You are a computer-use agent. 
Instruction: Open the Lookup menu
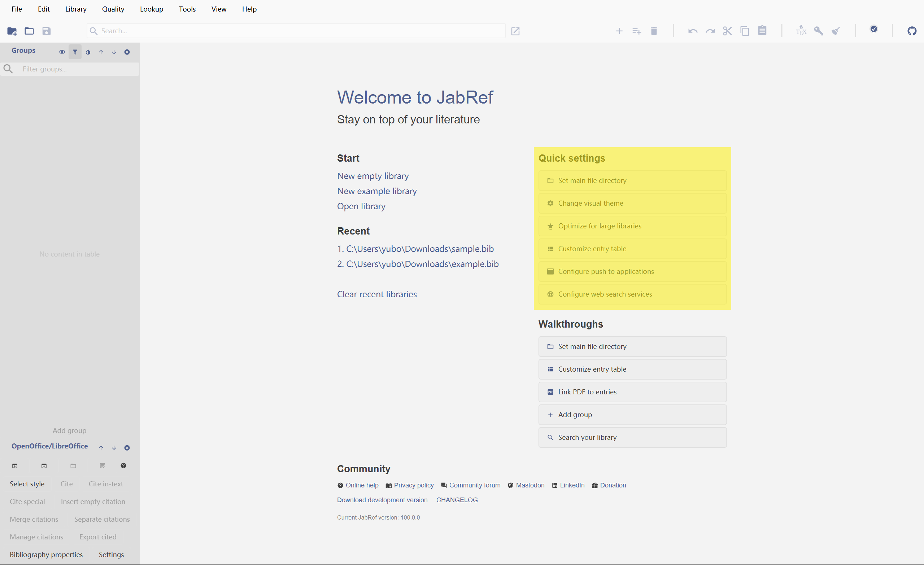152,9
